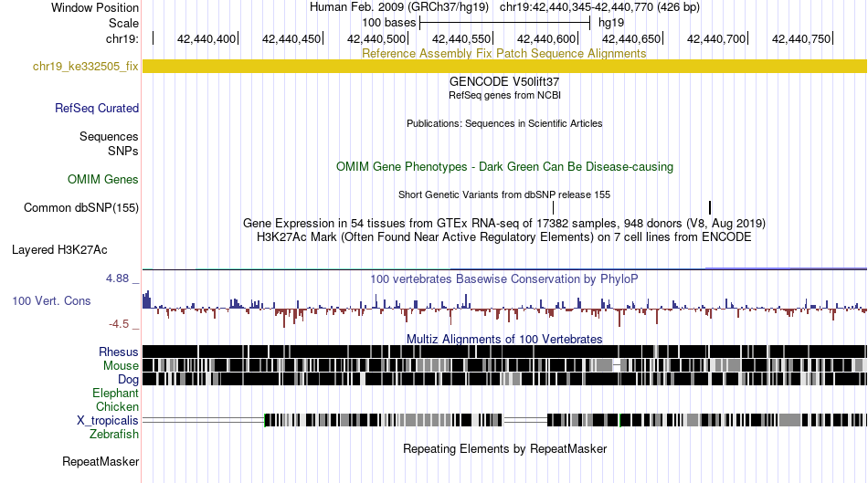Click the Repeating Elements by RepeatMasker title
Screen dimensions: 868x483
505,448
